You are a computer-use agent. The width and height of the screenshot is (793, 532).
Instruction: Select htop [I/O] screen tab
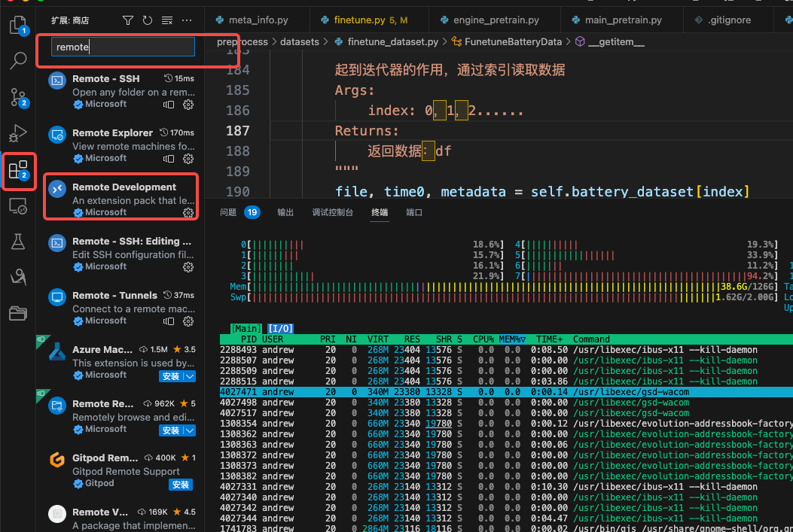pos(281,328)
